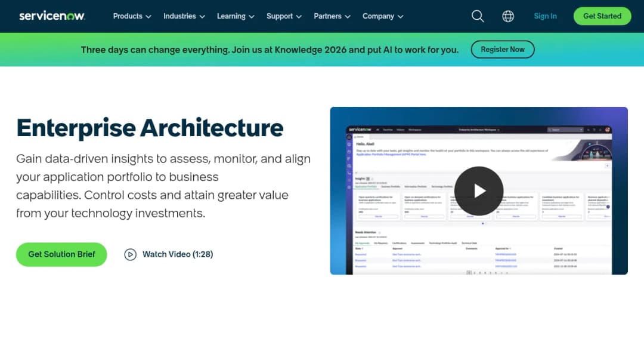The height and width of the screenshot is (363, 644).
Task: Expand the Products menu chevron
Action: pos(148,17)
